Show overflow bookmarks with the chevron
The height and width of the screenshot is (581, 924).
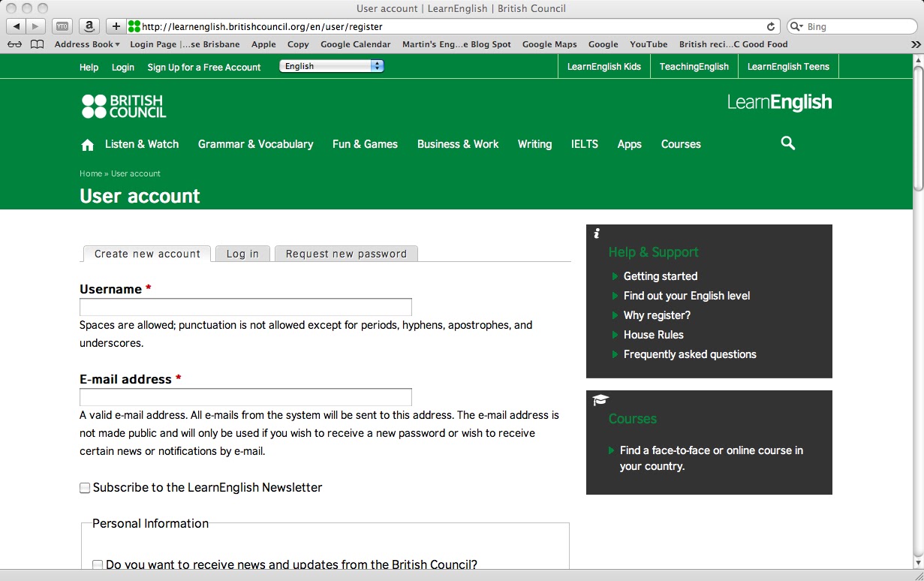914,44
